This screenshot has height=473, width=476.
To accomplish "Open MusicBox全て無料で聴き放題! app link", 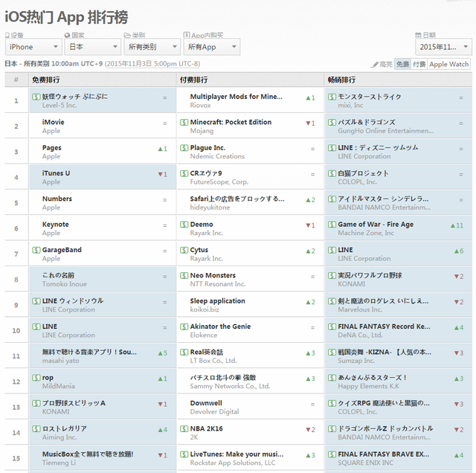I will [x=88, y=454].
